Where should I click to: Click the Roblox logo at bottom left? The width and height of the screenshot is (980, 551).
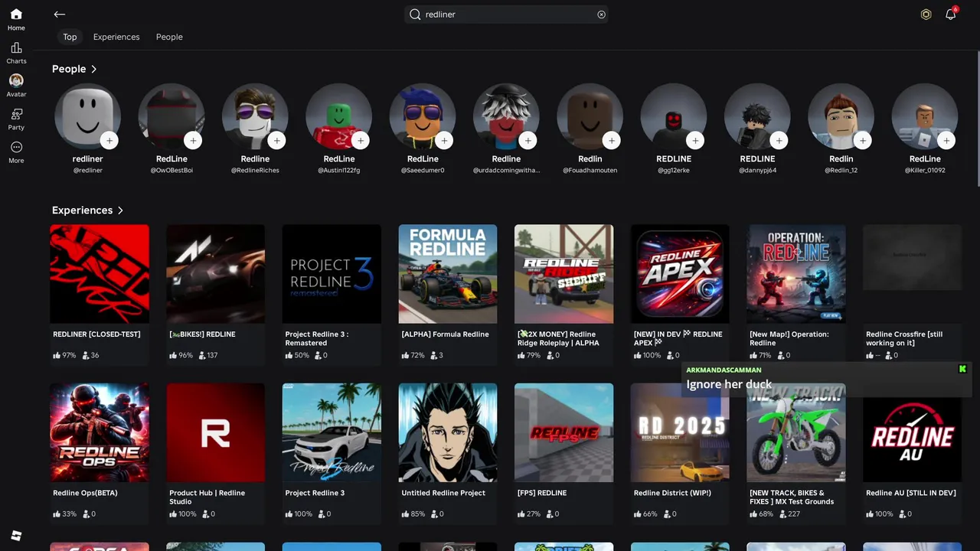(16, 536)
